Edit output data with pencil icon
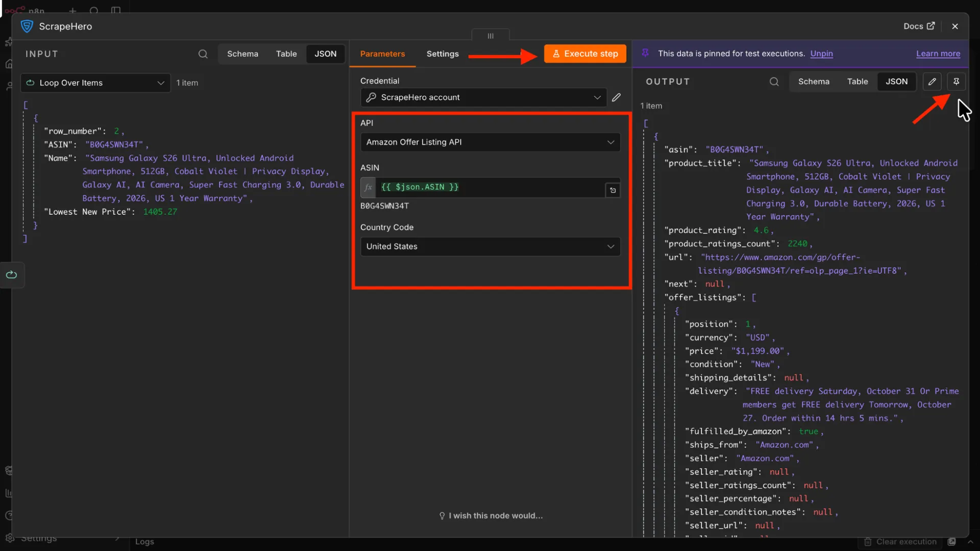 [x=932, y=82]
